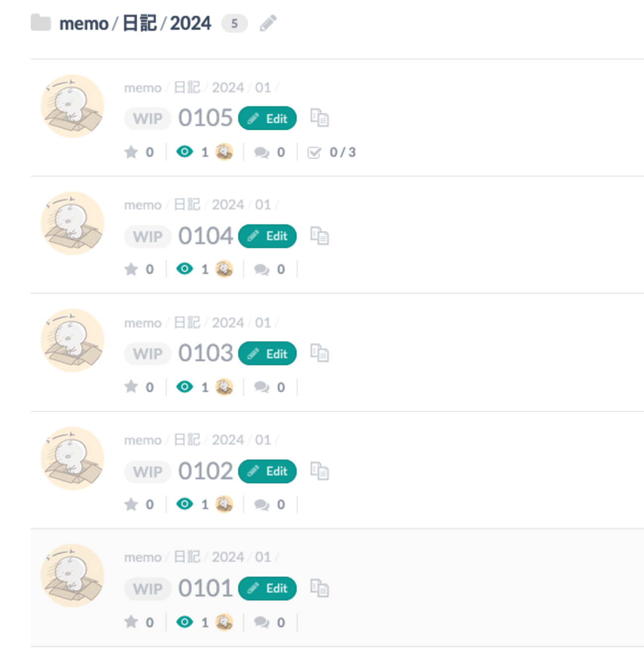Click the copy icon next to post 0103
Viewport: 644px width, 663px height.
(320, 353)
